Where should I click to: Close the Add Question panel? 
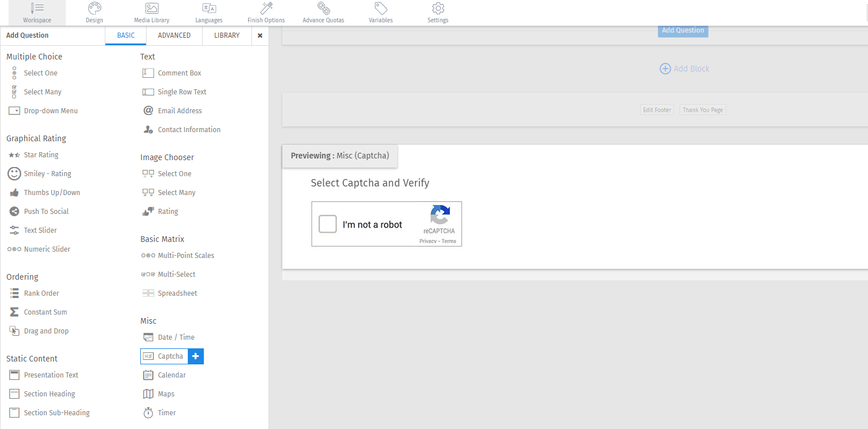[x=260, y=35]
